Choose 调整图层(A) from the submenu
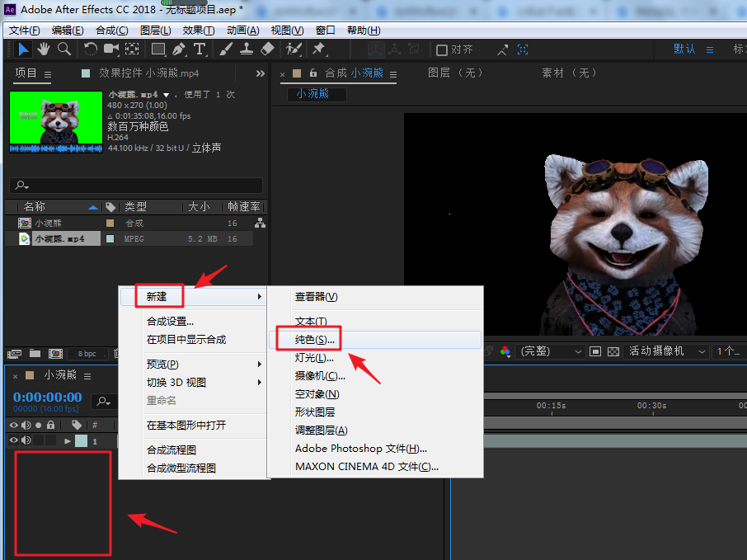The width and height of the screenshot is (747, 560). tap(375, 431)
